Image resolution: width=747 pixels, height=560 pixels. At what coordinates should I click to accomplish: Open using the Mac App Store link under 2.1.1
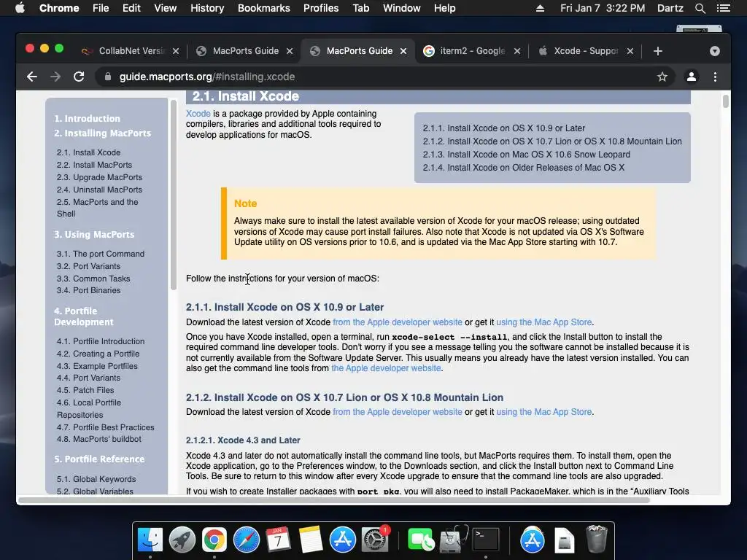point(544,322)
